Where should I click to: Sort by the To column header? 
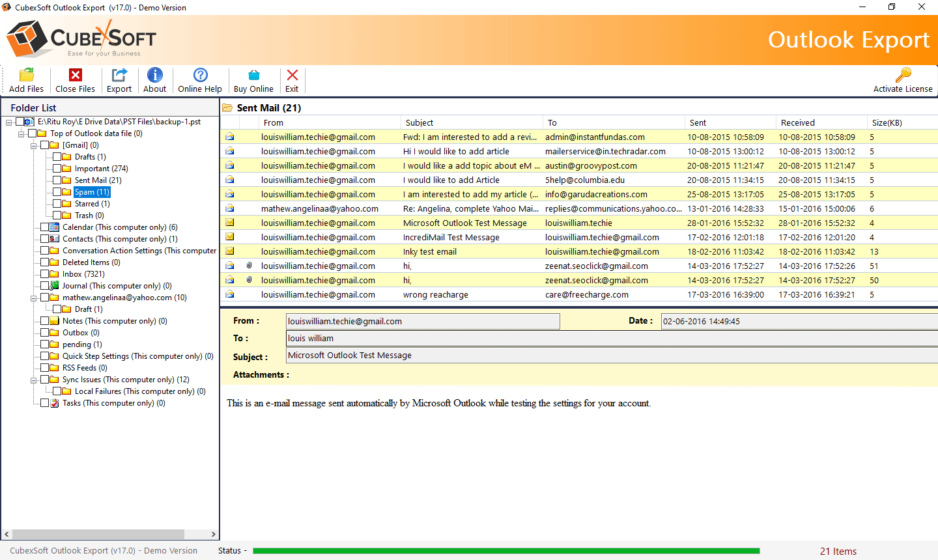[x=614, y=122]
